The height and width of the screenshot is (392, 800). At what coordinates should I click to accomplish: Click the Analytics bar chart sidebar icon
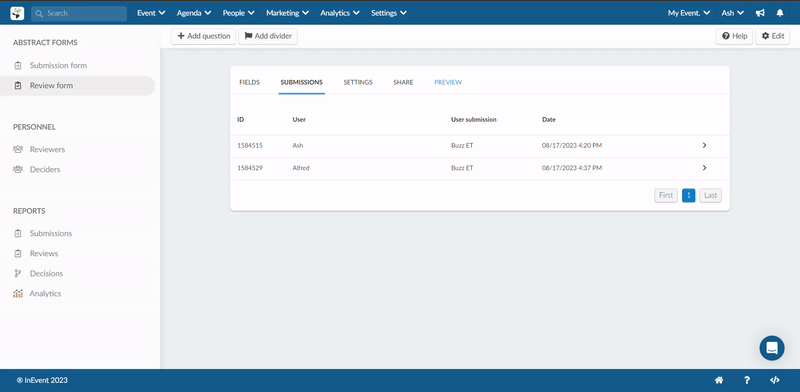pos(18,293)
